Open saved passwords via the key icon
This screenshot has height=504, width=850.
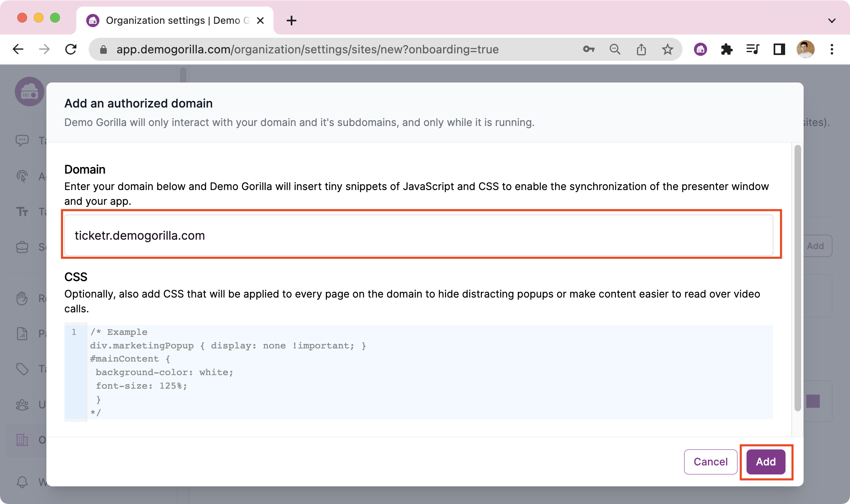point(588,49)
